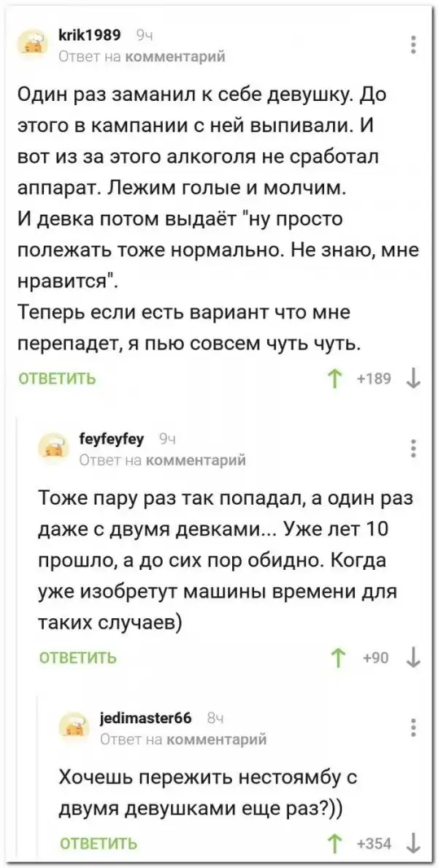Downvote feyfeyfey's comment
438x868 pixels.
[413, 656]
